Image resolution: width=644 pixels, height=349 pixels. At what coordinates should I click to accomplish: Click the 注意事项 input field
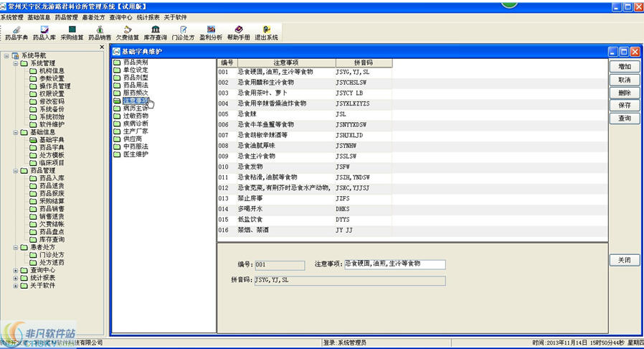click(394, 264)
